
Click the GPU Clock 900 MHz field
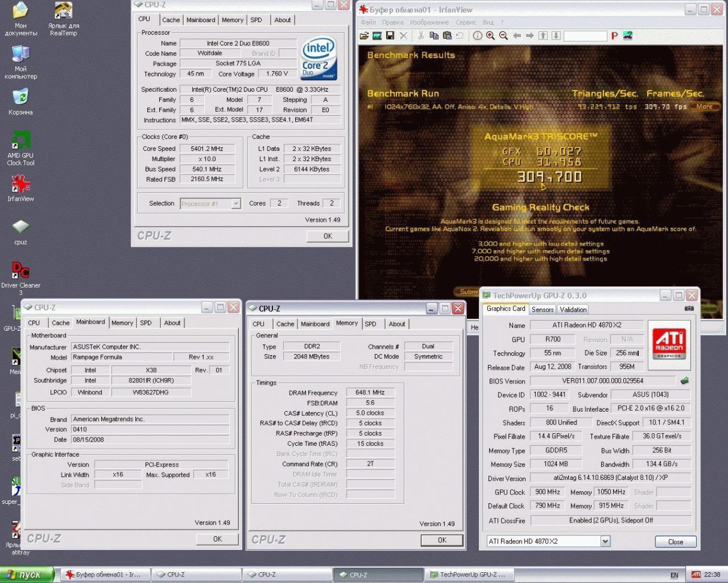(x=547, y=492)
